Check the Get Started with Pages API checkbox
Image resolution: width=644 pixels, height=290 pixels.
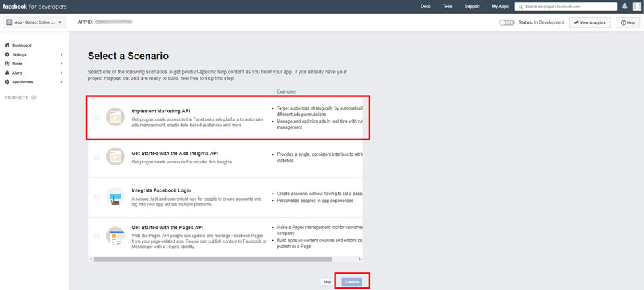click(x=97, y=237)
